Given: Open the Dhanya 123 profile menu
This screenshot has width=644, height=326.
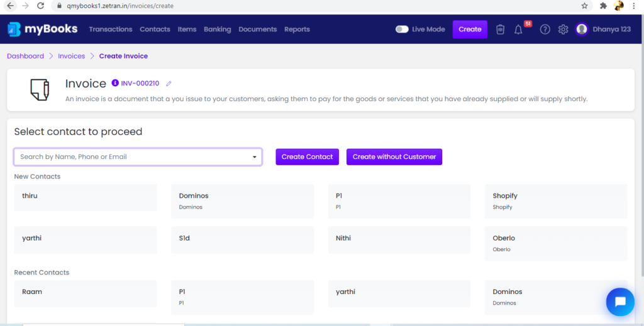Looking at the screenshot, I should point(603,29).
